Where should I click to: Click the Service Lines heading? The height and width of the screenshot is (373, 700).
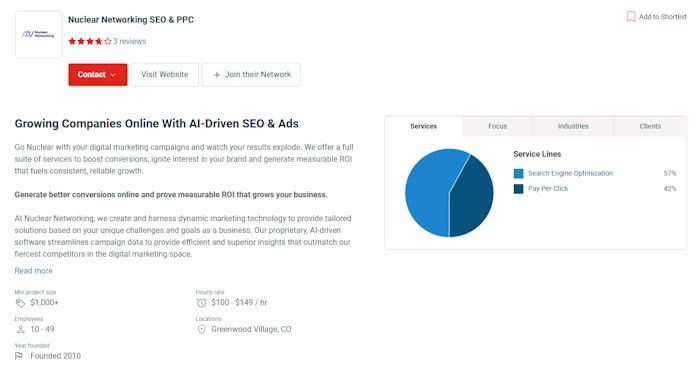pyautogui.click(x=537, y=154)
